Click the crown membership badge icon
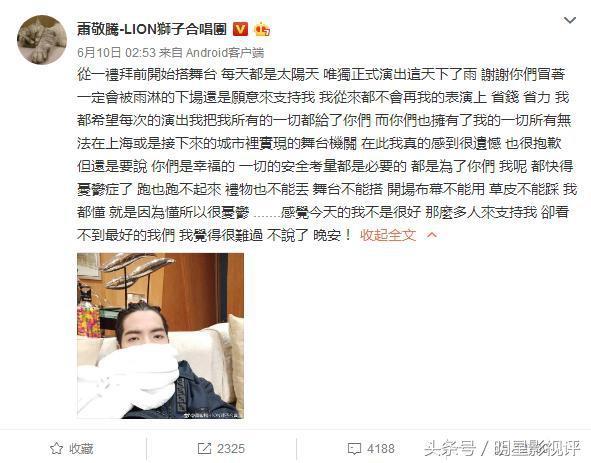Screen dimensions: 591x463 [262, 29]
